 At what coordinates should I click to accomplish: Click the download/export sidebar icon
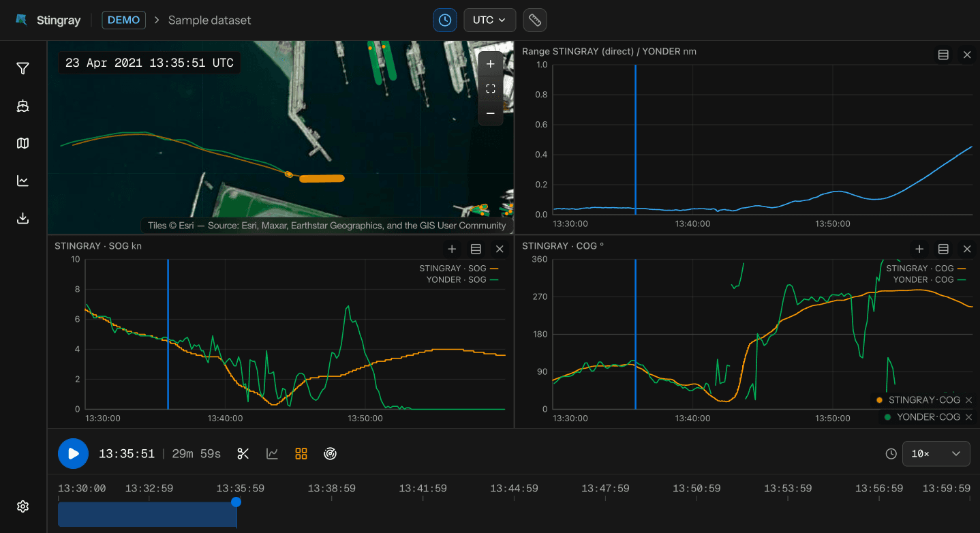23,218
